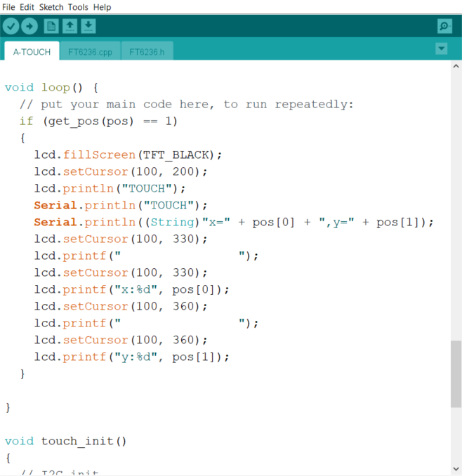This screenshot has height=476, width=462.
Task: Switch to the FT6236.h tab
Action: [147, 52]
